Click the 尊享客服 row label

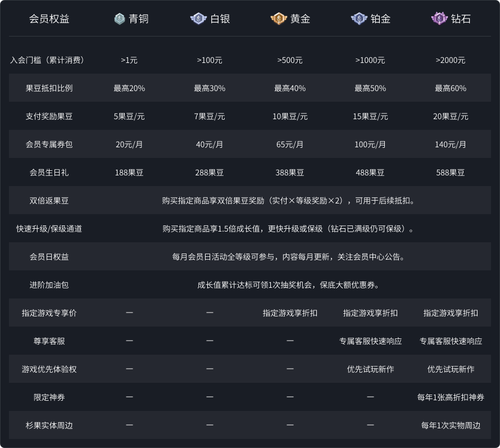49,341
